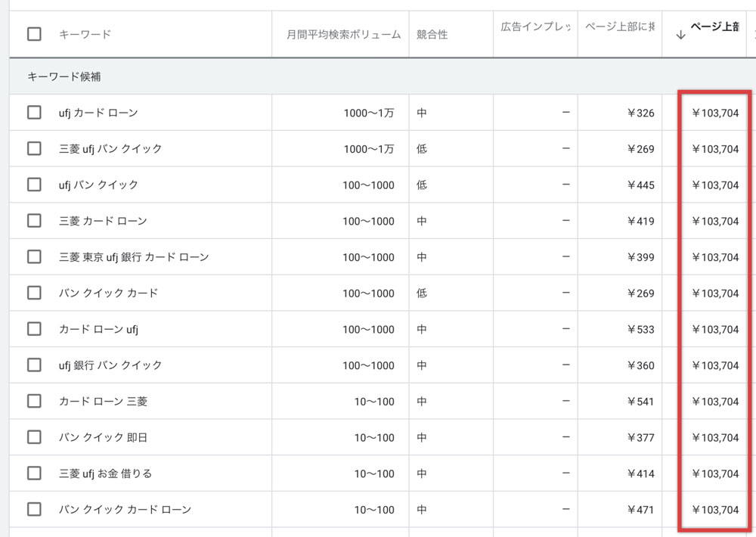The width and height of the screenshot is (756, 537).
Task: Click the 広告インプレッ column header
Action: point(536,26)
